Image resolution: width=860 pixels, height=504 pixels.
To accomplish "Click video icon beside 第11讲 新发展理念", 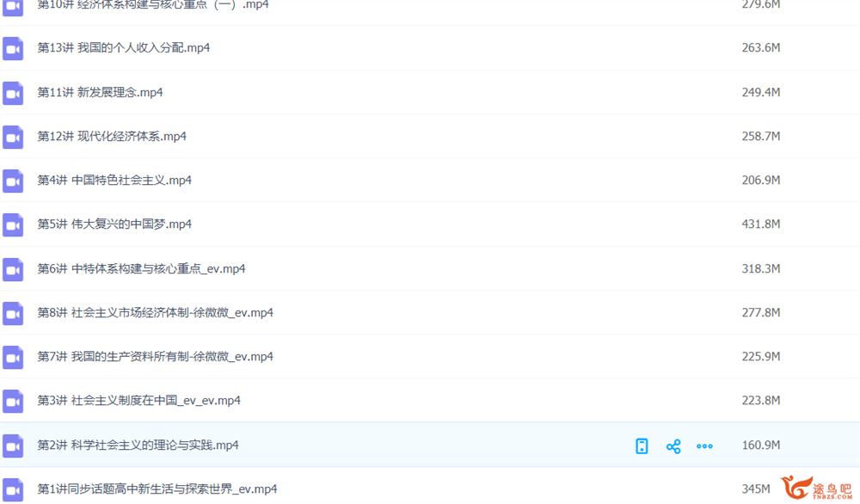I will tap(13, 93).
